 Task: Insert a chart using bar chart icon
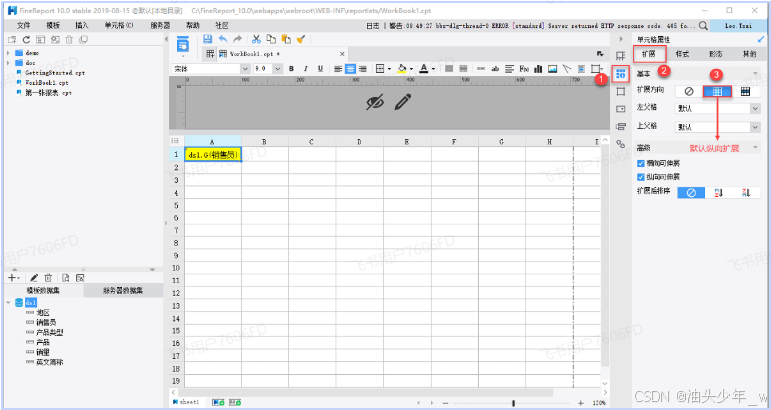(538, 69)
